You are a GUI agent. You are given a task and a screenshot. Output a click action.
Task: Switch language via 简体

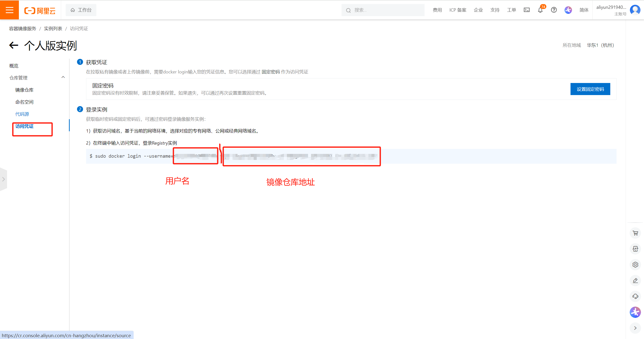click(x=584, y=10)
